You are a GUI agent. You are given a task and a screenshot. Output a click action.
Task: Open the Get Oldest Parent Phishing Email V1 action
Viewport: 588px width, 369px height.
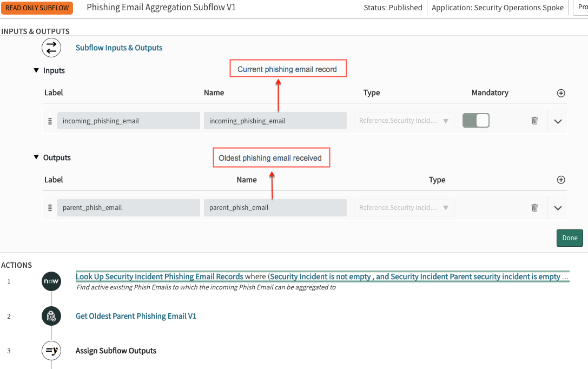136,316
